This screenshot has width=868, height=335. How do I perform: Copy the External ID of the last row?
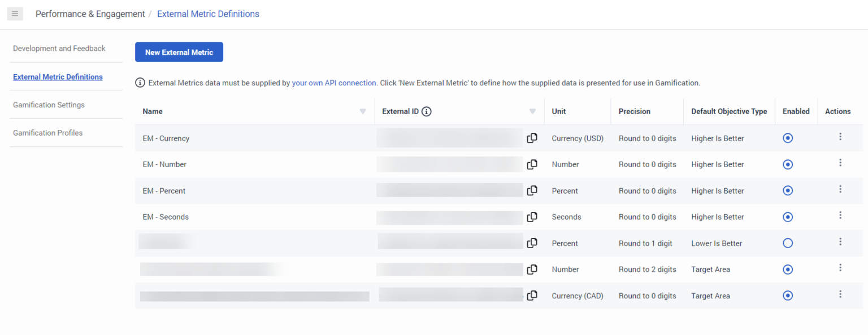coord(532,295)
